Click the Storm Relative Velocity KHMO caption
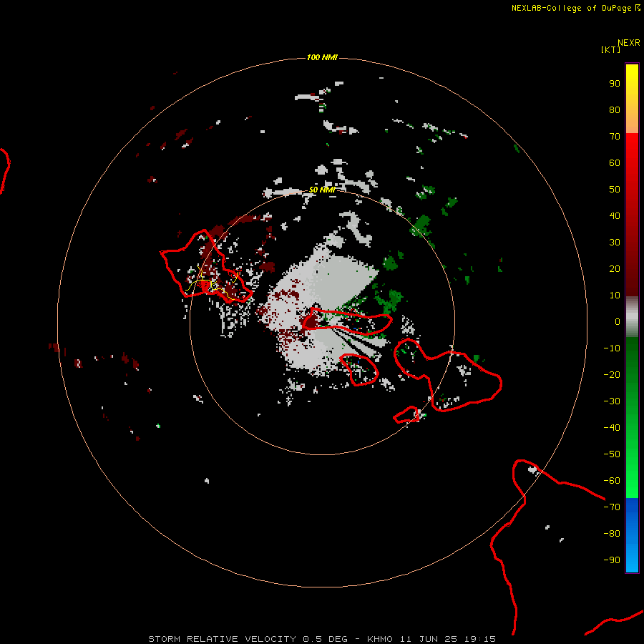 pyautogui.click(x=322, y=639)
